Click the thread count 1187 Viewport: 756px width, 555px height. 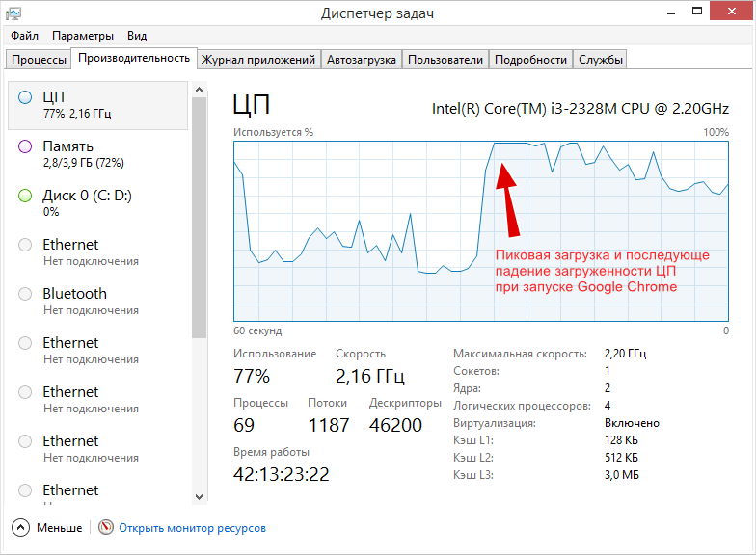point(328,425)
